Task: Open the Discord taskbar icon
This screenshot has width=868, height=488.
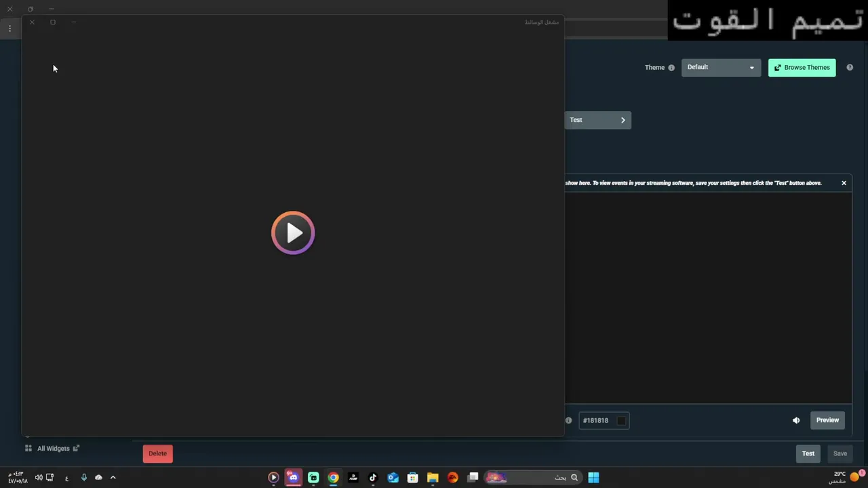Action: (293, 478)
